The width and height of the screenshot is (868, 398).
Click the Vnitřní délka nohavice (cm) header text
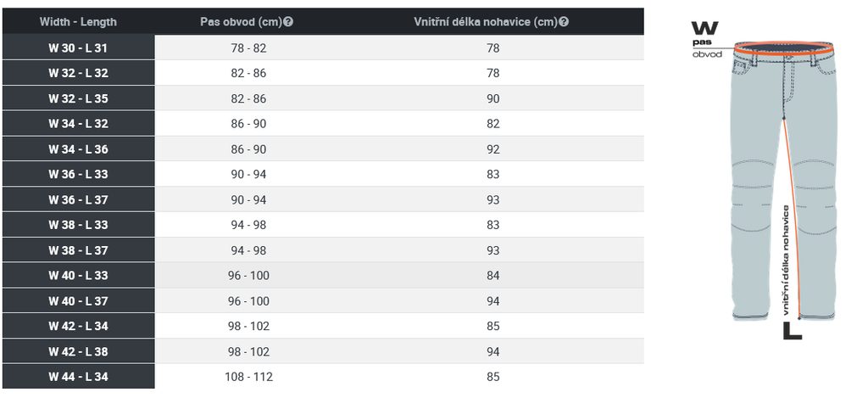click(x=486, y=22)
